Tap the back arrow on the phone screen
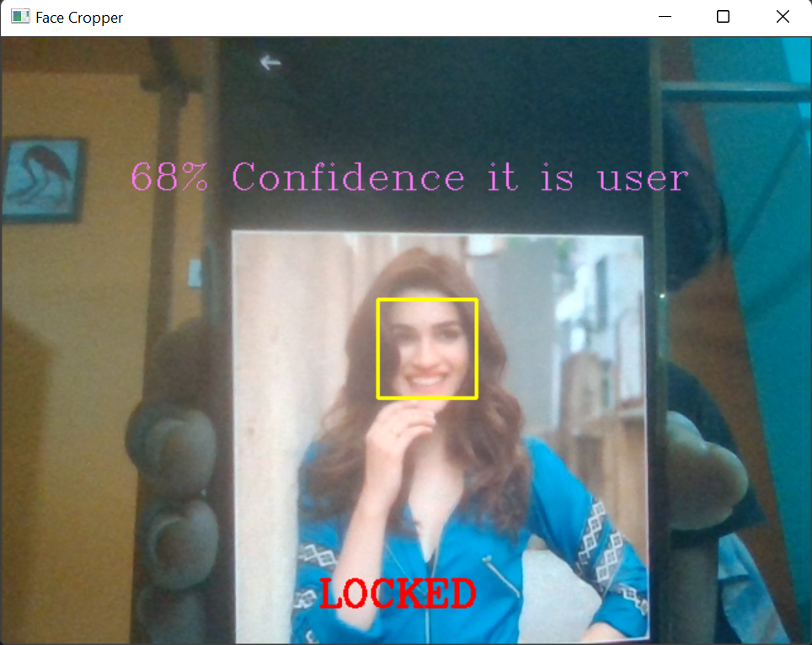 click(x=270, y=63)
